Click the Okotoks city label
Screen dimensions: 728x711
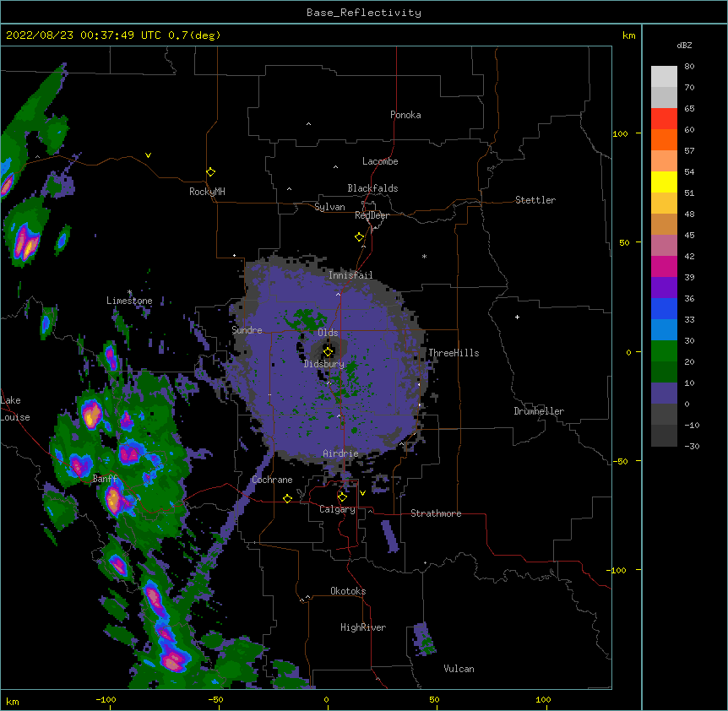348,591
